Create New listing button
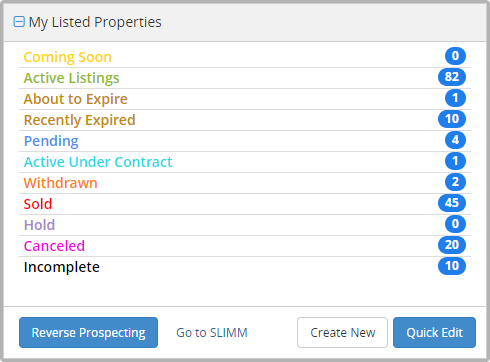This screenshot has width=490, height=362. point(342,332)
